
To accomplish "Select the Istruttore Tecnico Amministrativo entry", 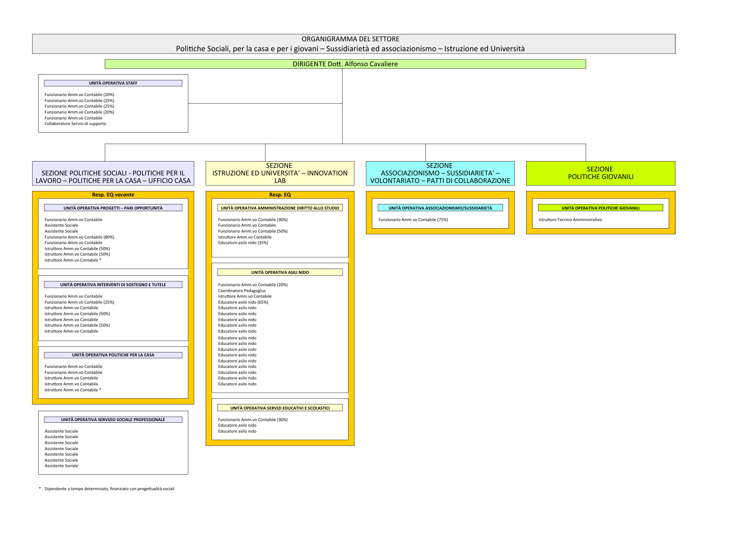I will point(570,219).
